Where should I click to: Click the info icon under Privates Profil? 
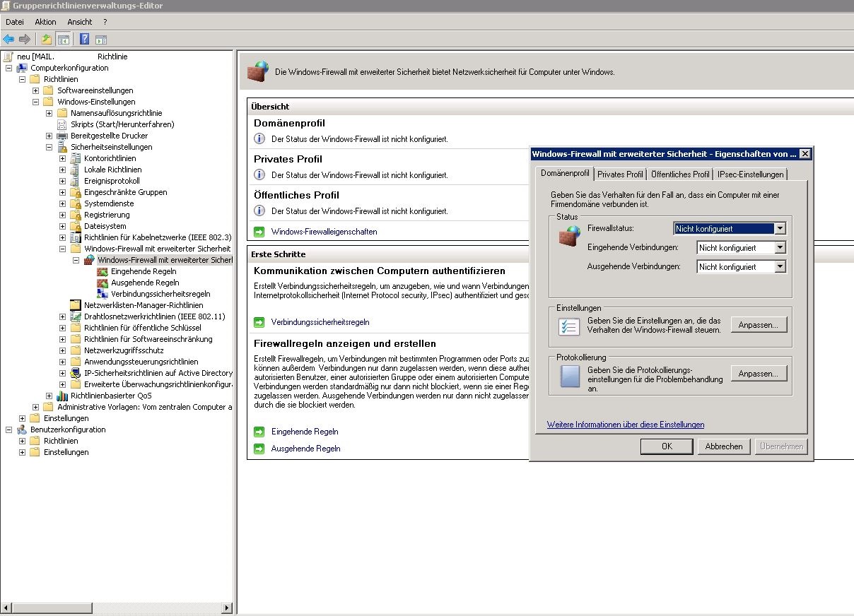(x=259, y=174)
